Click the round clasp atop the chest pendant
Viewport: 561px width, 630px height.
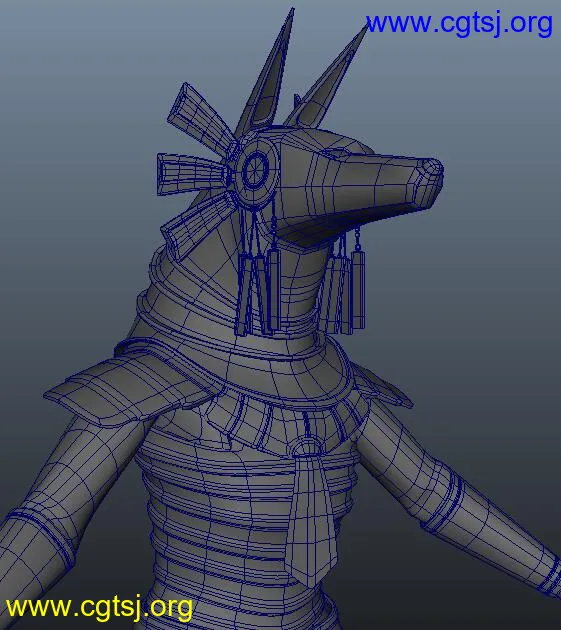tap(307, 447)
